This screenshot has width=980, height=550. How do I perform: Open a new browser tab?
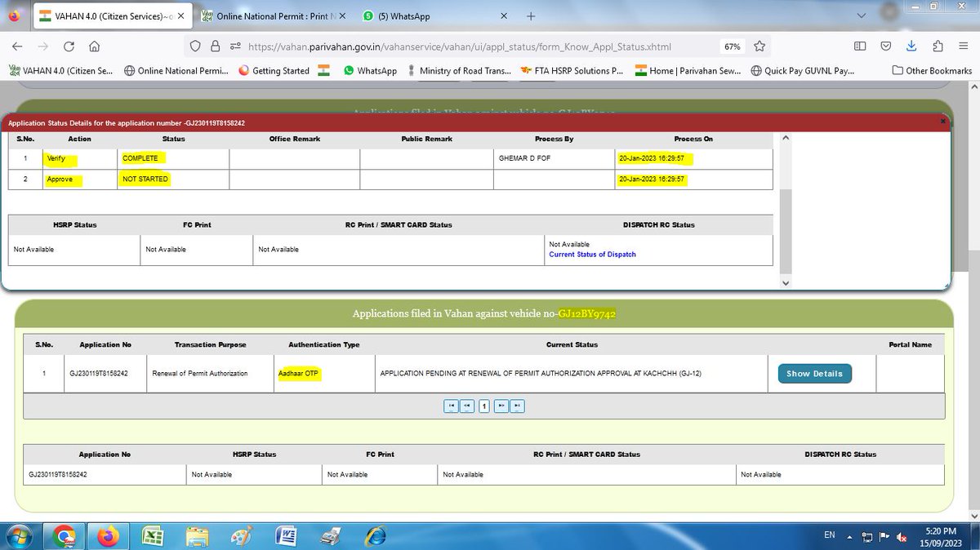(531, 16)
